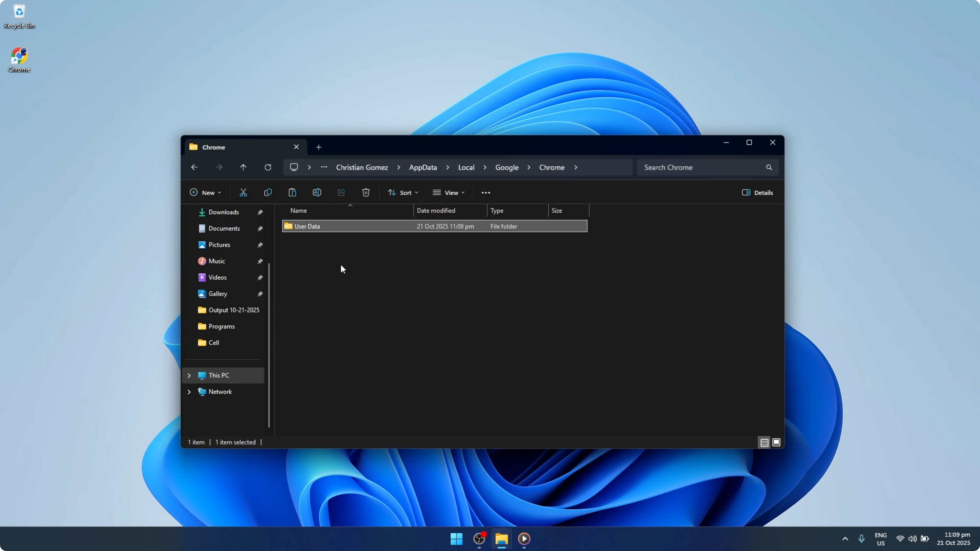Open the See more ellipsis menu
This screenshot has width=980, height=551.
(485, 192)
